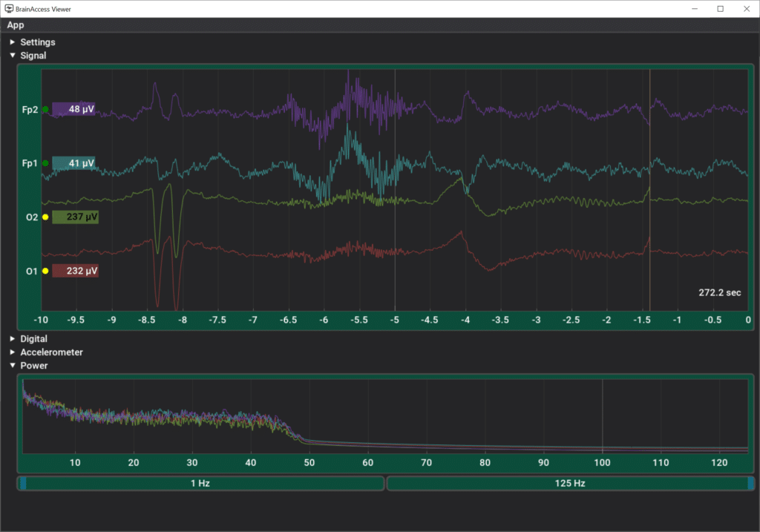Click the green Fp2 electrode status dot
This screenshot has height=532, width=760.
click(x=45, y=109)
